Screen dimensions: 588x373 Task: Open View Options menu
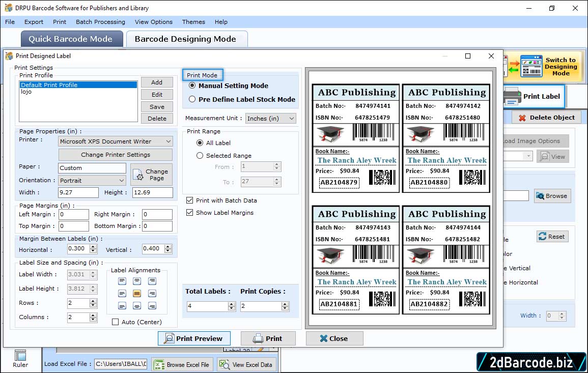click(x=154, y=22)
